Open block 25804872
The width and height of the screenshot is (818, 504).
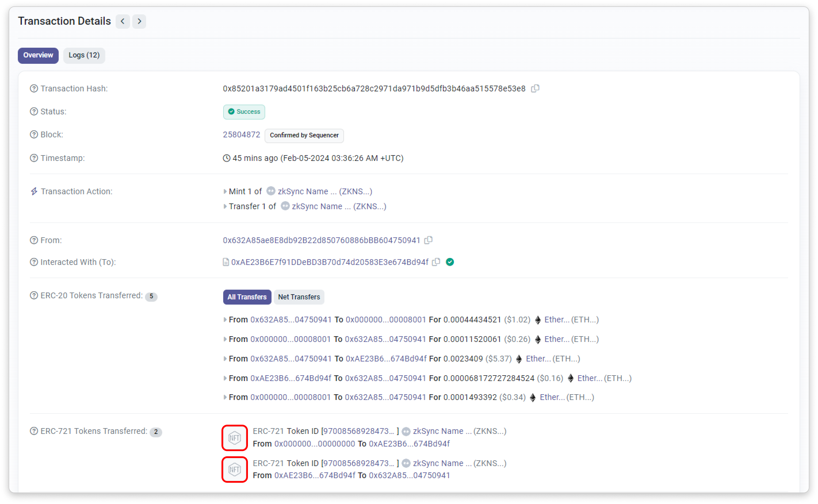(241, 135)
